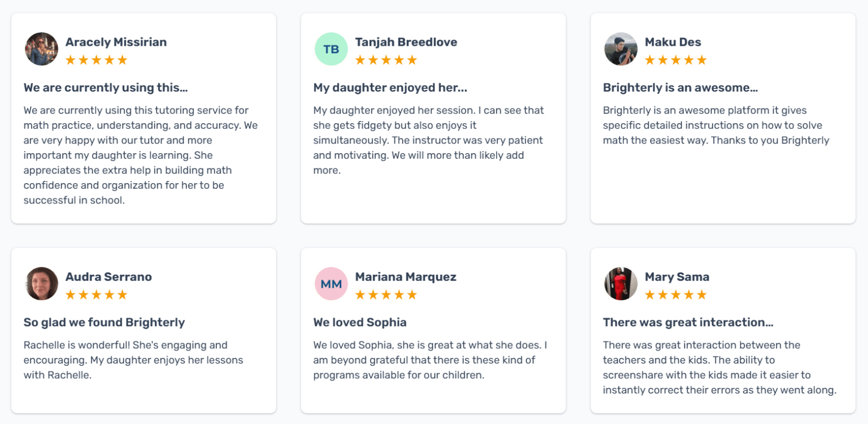
Task: Click Mary Sama's profile photo
Action: coord(621,284)
